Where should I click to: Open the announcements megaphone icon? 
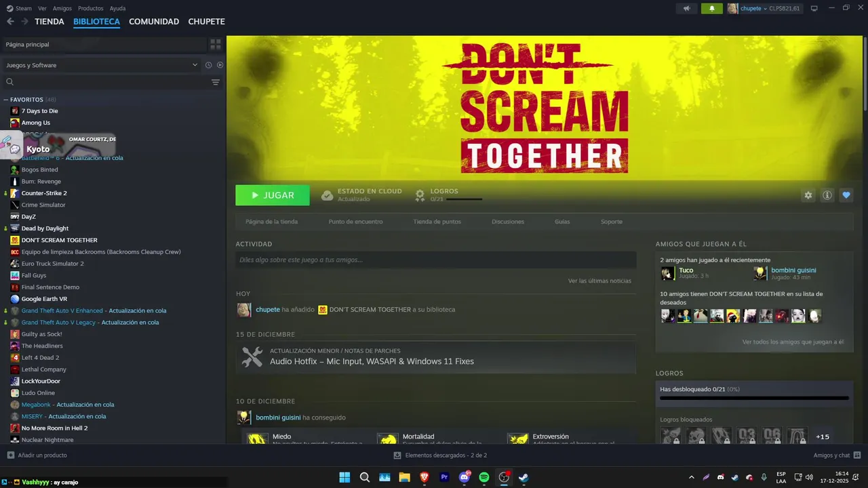[x=686, y=8]
